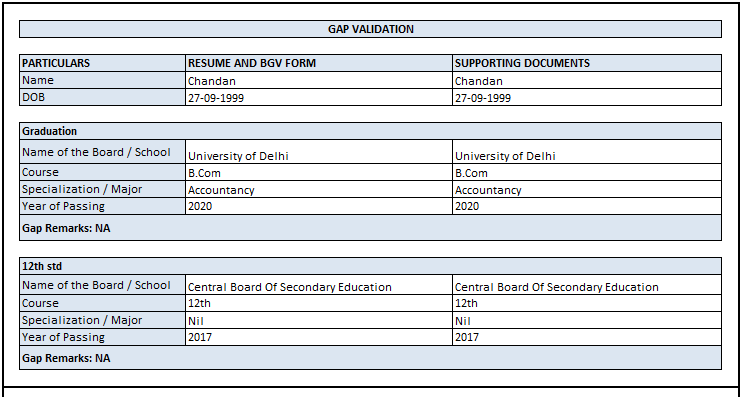The image size is (744, 397).
Task: Select 12th course cell in supporting documents column
Action: click(x=587, y=303)
